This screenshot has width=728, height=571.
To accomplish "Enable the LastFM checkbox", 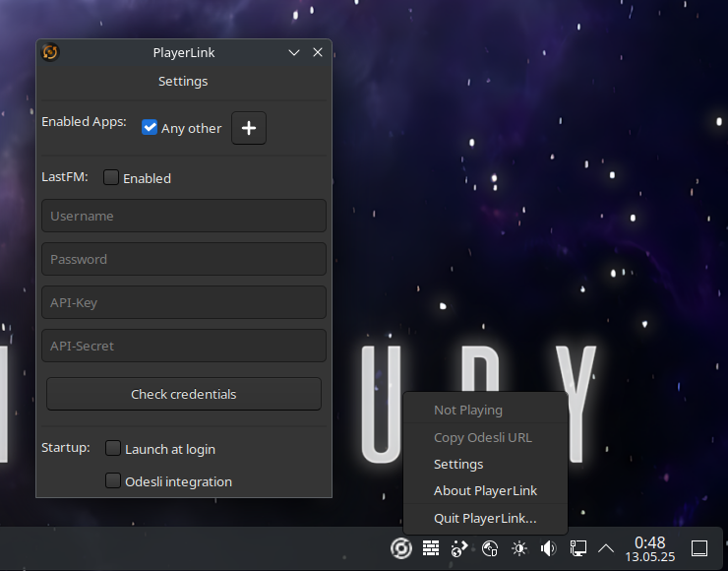I will pyautogui.click(x=111, y=177).
